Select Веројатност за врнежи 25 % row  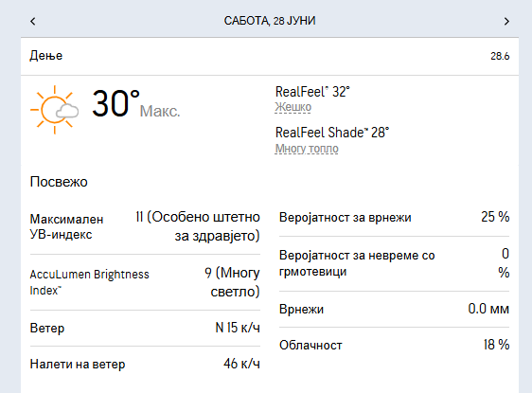(394, 217)
